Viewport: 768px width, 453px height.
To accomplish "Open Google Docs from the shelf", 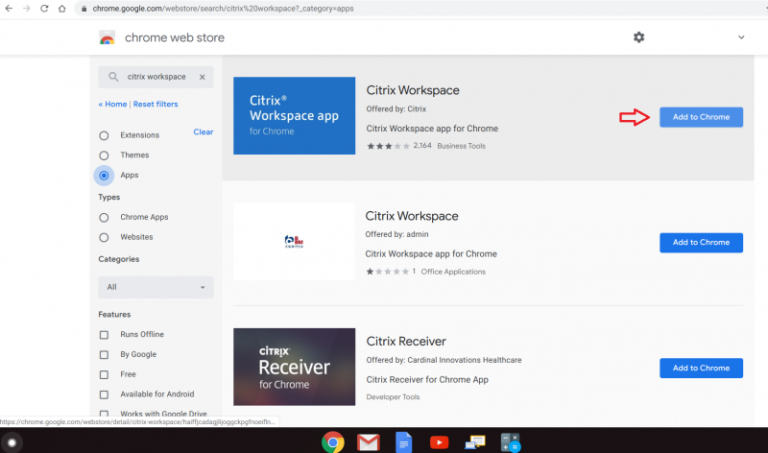I will click(x=404, y=443).
